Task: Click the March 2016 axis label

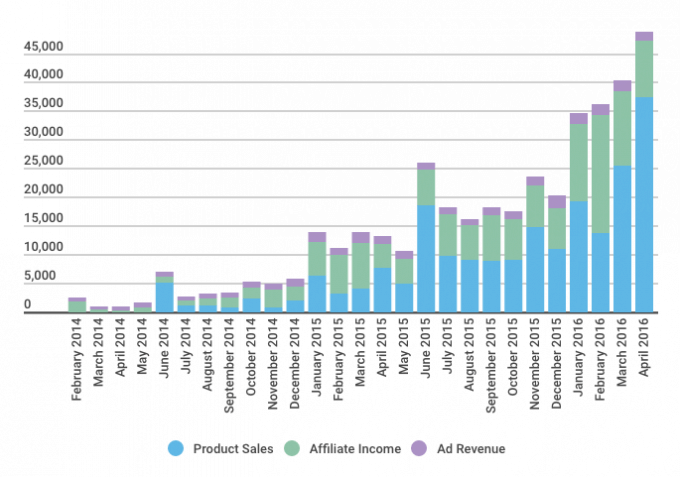Action: (621, 352)
